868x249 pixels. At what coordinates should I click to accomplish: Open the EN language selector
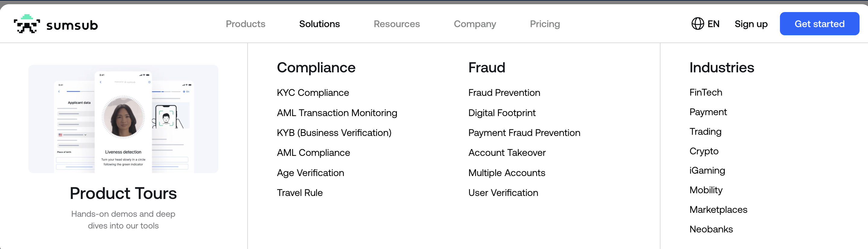713,24
